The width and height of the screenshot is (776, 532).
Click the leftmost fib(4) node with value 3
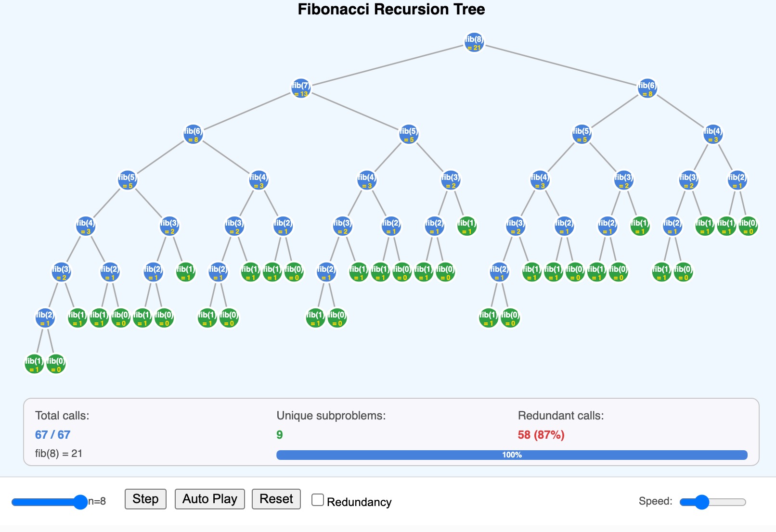pos(86,227)
